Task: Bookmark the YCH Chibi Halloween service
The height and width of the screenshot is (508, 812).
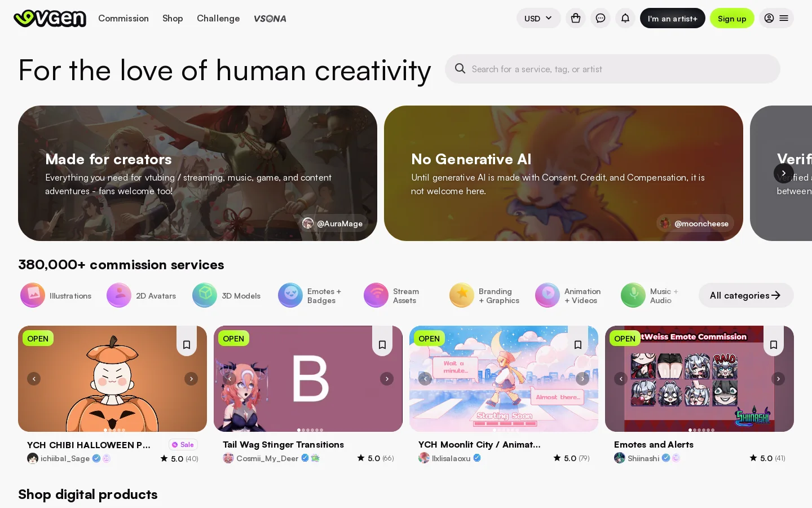Action: tap(187, 344)
